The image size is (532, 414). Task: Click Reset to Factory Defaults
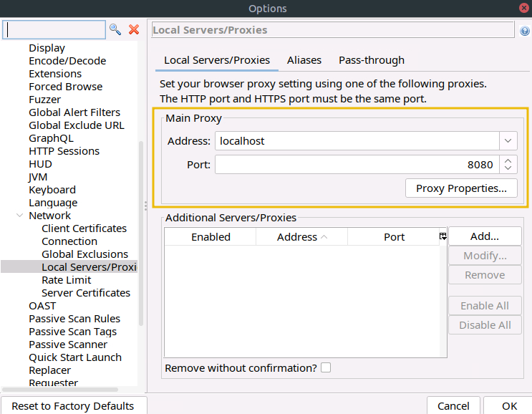pos(73,406)
